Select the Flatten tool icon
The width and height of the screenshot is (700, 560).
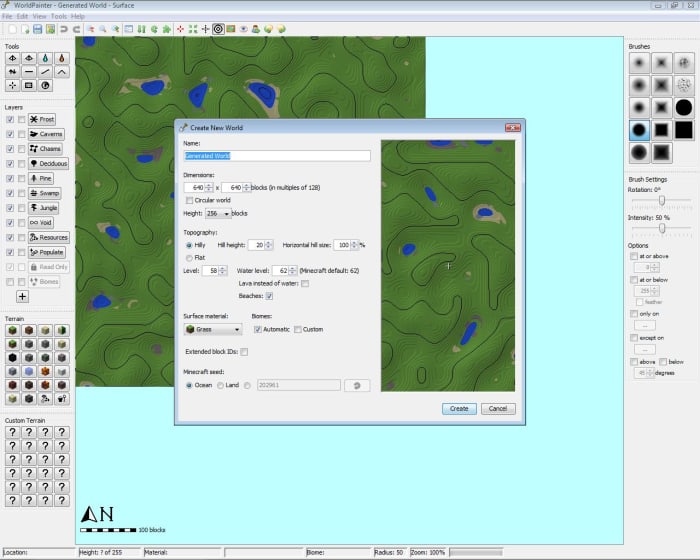29,71
